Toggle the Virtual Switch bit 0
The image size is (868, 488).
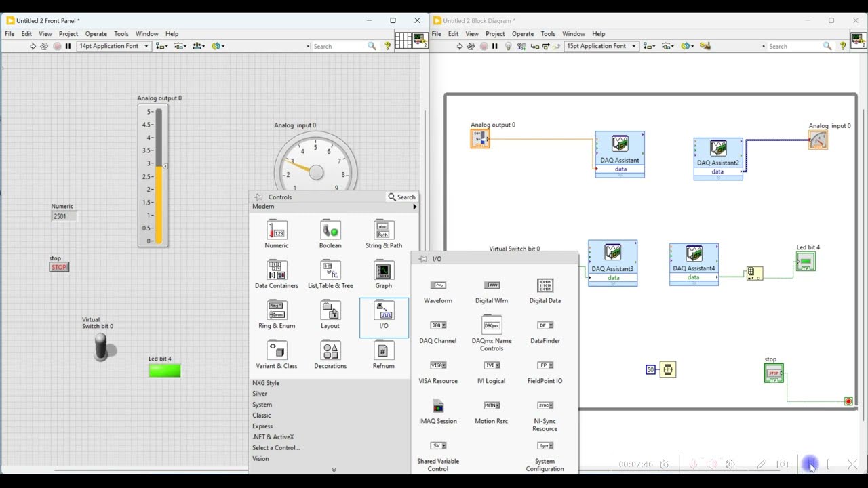101,346
